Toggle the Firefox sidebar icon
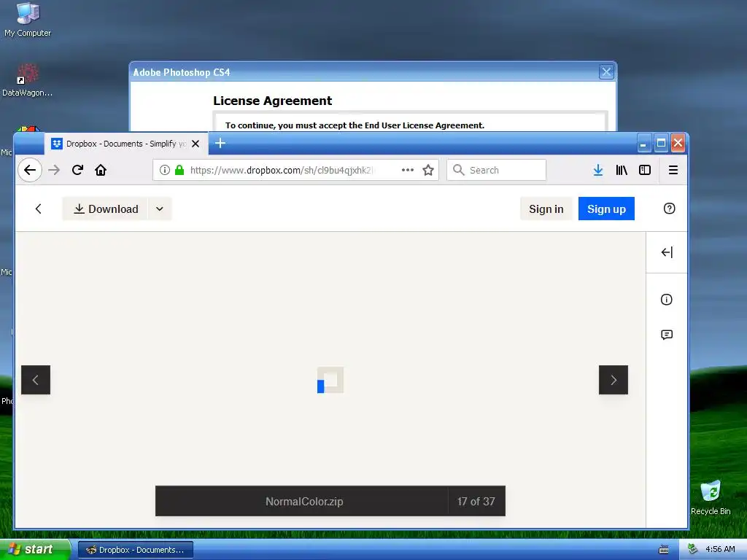This screenshot has height=560, width=747. (x=645, y=170)
